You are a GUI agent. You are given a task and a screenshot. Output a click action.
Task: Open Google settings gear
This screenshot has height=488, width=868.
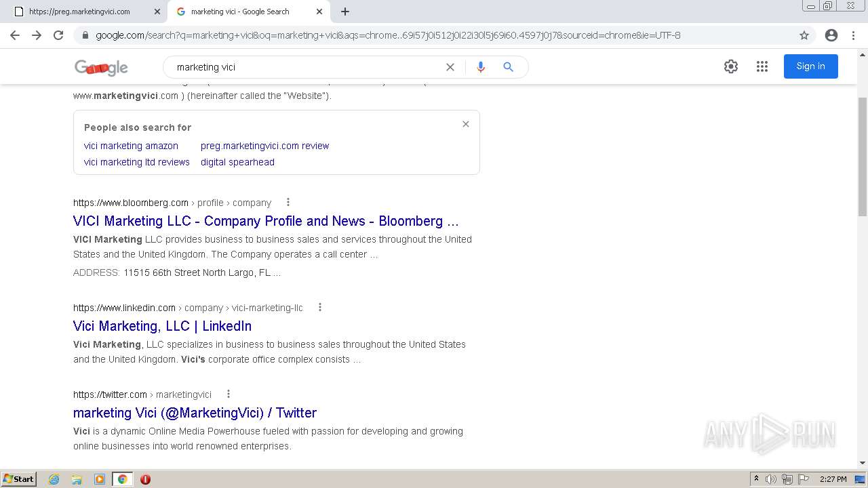click(731, 66)
